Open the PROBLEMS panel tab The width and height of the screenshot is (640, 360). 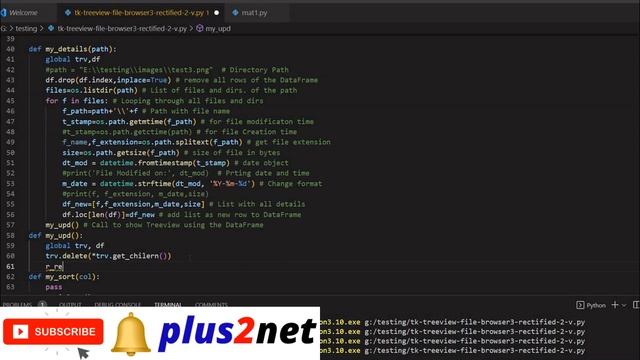(x=17, y=304)
